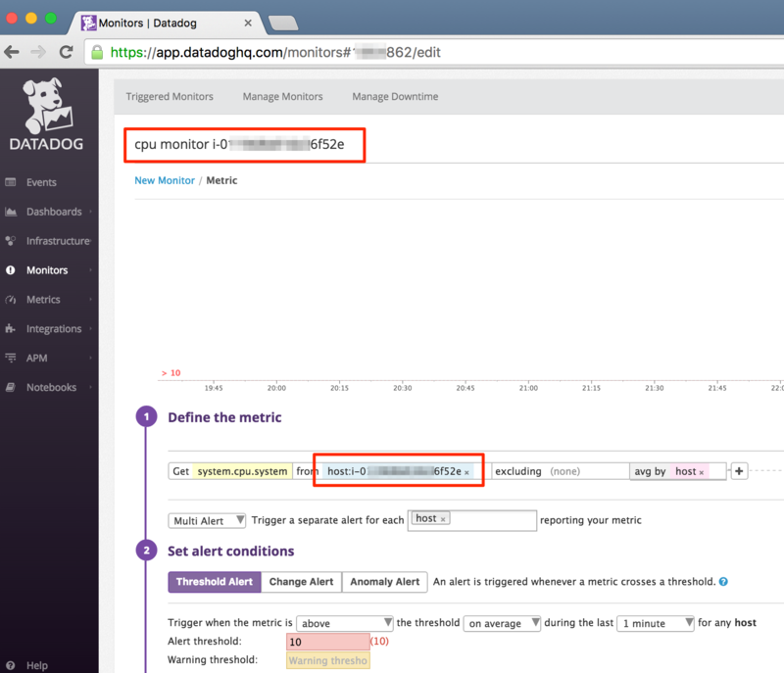The width and height of the screenshot is (784, 673).
Task: Open the Triggered Monitors tab
Action: tap(170, 96)
